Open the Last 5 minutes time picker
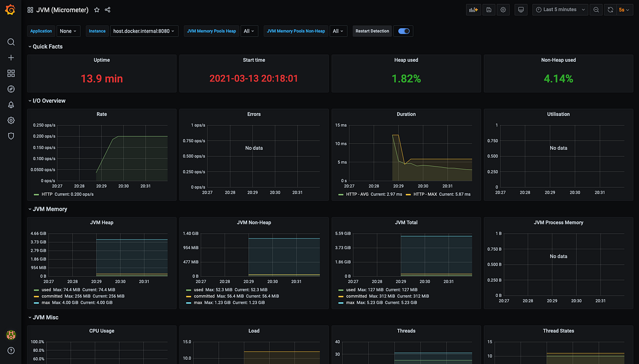 (560, 9)
